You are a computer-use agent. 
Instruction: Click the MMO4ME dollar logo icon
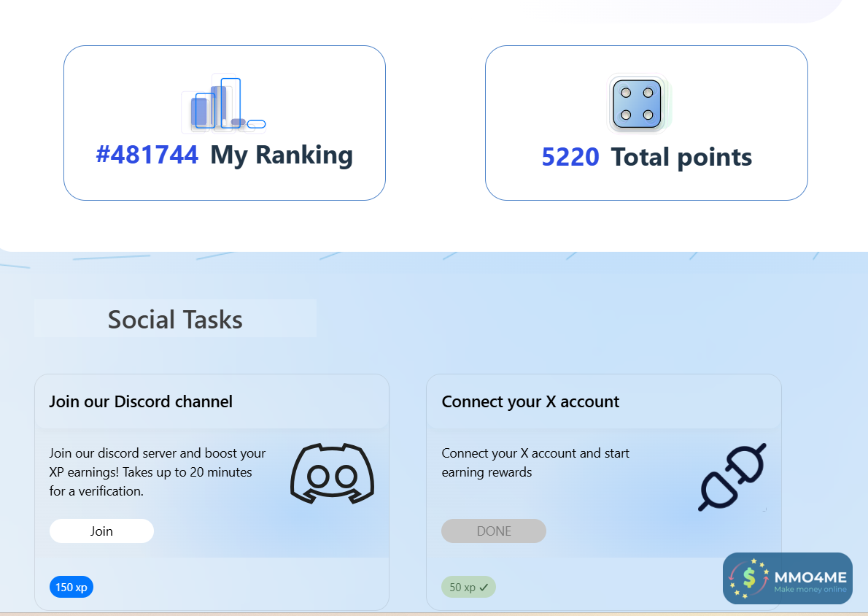749,578
